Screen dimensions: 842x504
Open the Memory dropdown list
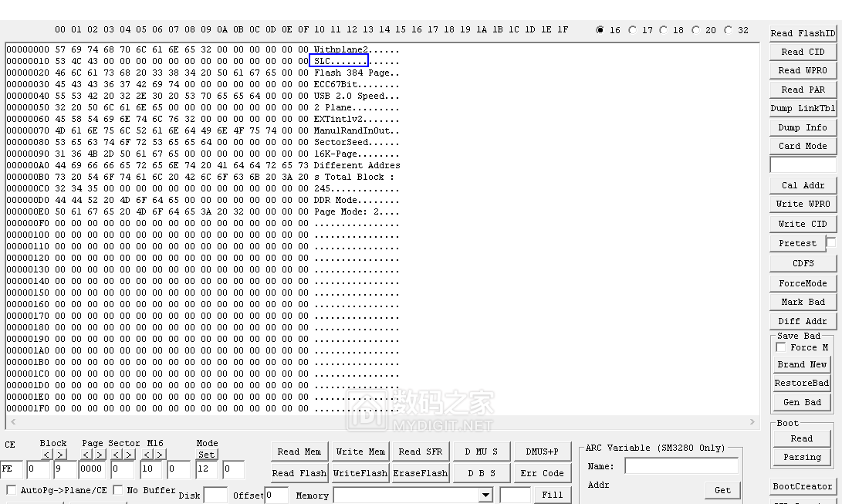click(485, 495)
